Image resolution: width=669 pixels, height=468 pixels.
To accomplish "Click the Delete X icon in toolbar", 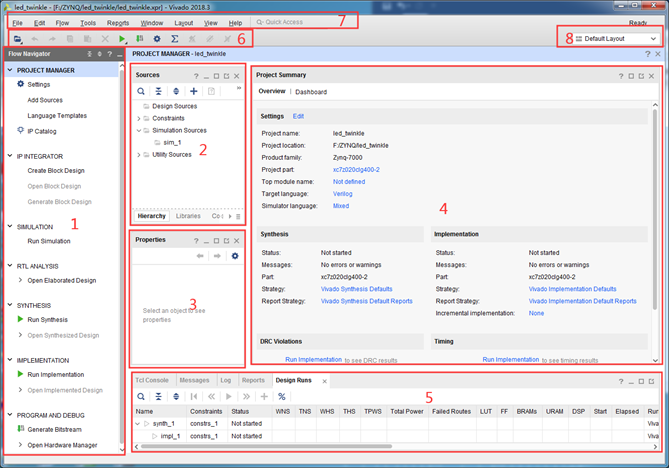I will point(105,39).
